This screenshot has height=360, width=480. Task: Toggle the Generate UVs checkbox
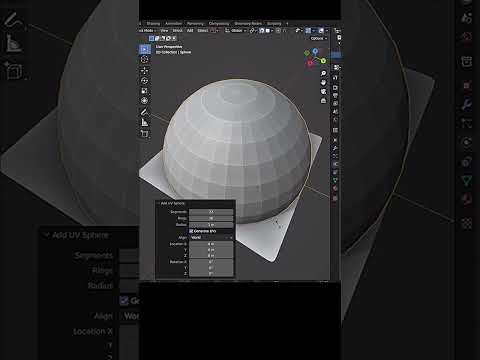[191, 231]
